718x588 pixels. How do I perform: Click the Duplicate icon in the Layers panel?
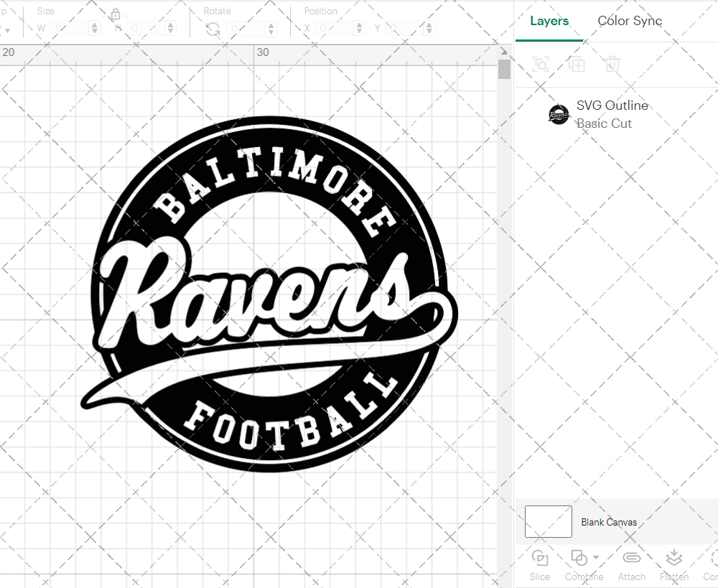pyautogui.click(x=577, y=64)
